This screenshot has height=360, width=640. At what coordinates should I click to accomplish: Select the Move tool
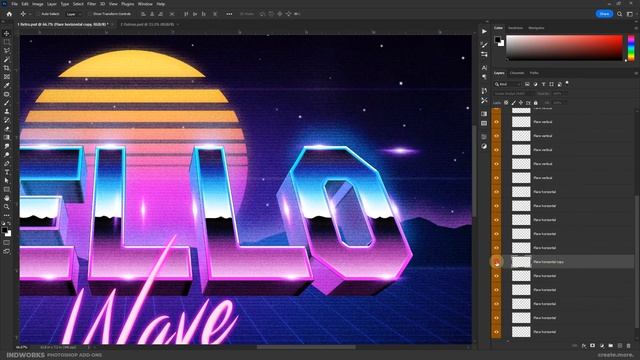pos(7,33)
